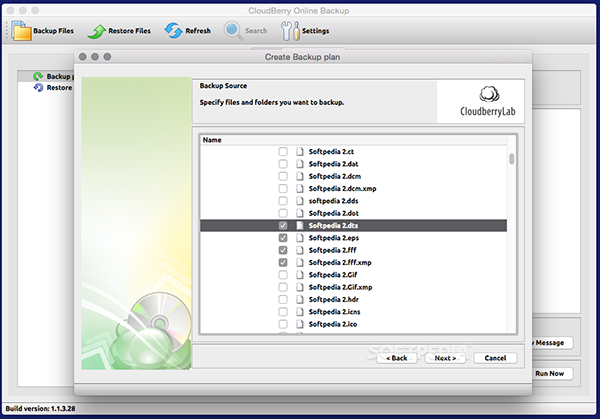The width and height of the screenshot is (600, 419).
Task: Click the Refresh toolbar icon
Action: 173,31
